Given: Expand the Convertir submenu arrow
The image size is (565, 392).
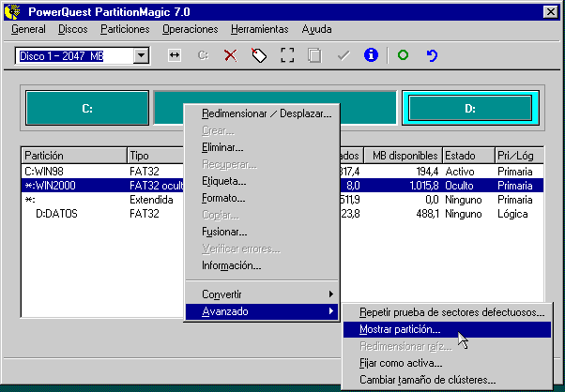Looking at the screenshot, I should (330, 294).
